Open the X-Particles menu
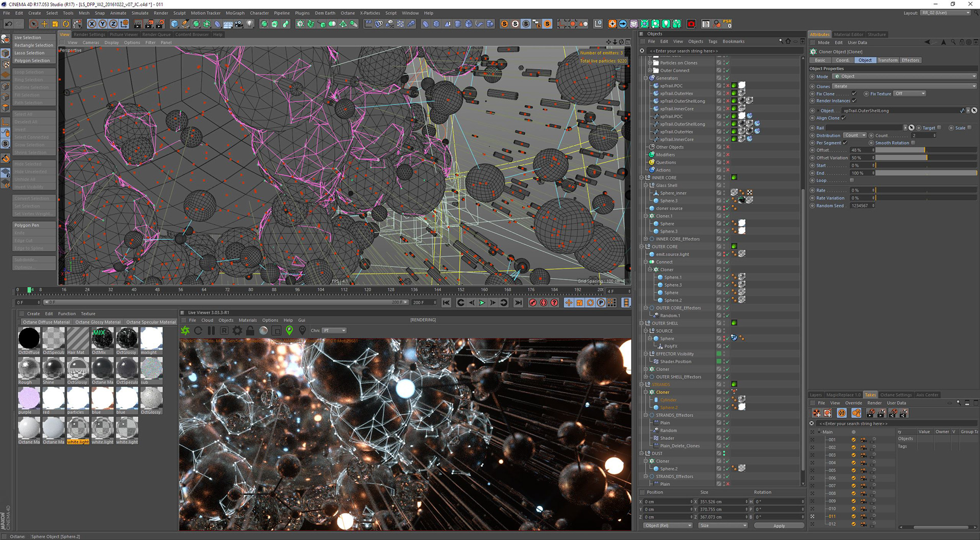 [x=370, y=13]
